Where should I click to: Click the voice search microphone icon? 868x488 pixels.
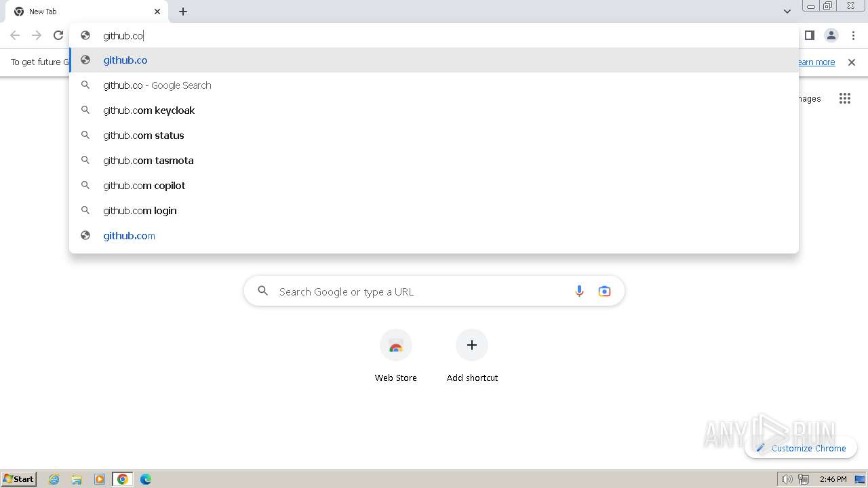tap(579, 291)
